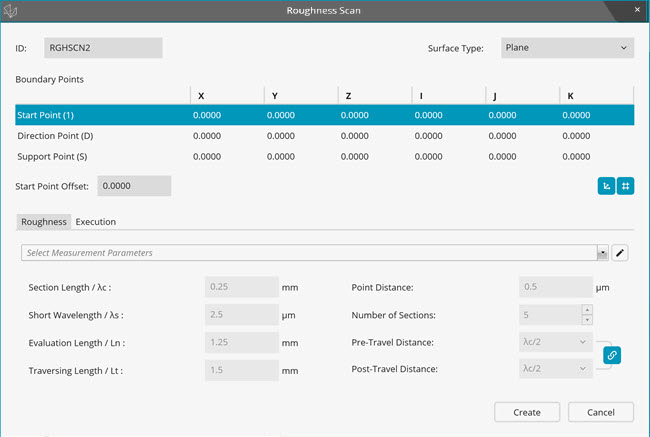Switch to the Execution tab

coord(96,222)
